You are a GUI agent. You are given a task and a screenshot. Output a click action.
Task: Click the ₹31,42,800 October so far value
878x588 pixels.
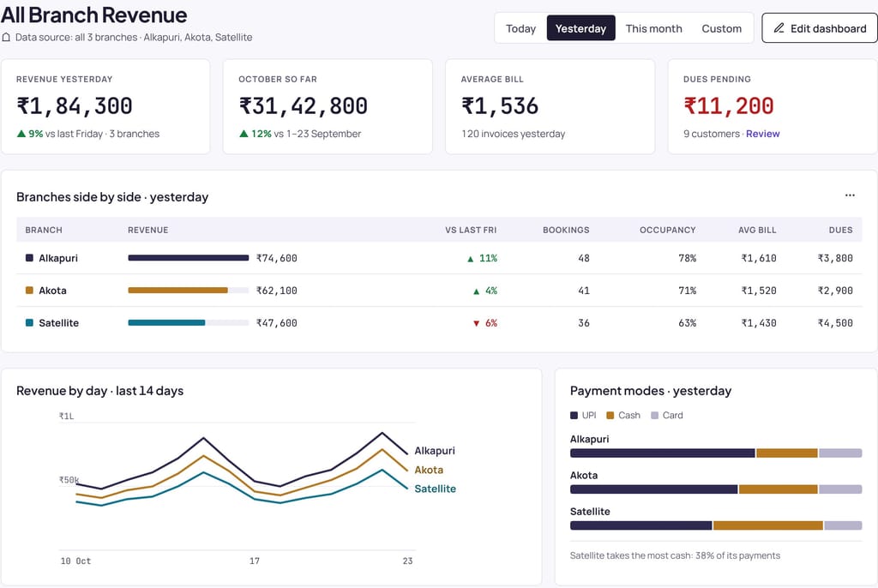(x=303, y=106)
